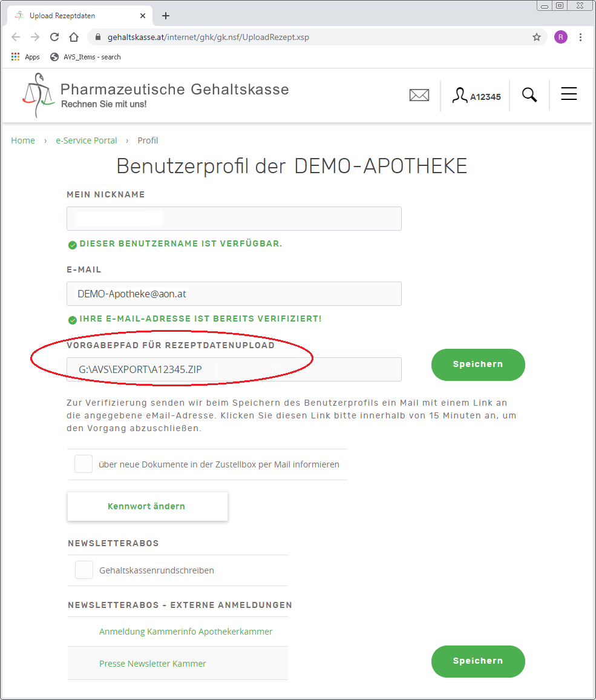Navigate to e-Service Portal breadcrumb link
Screen dimensions: 596x700
click(86, 140)
